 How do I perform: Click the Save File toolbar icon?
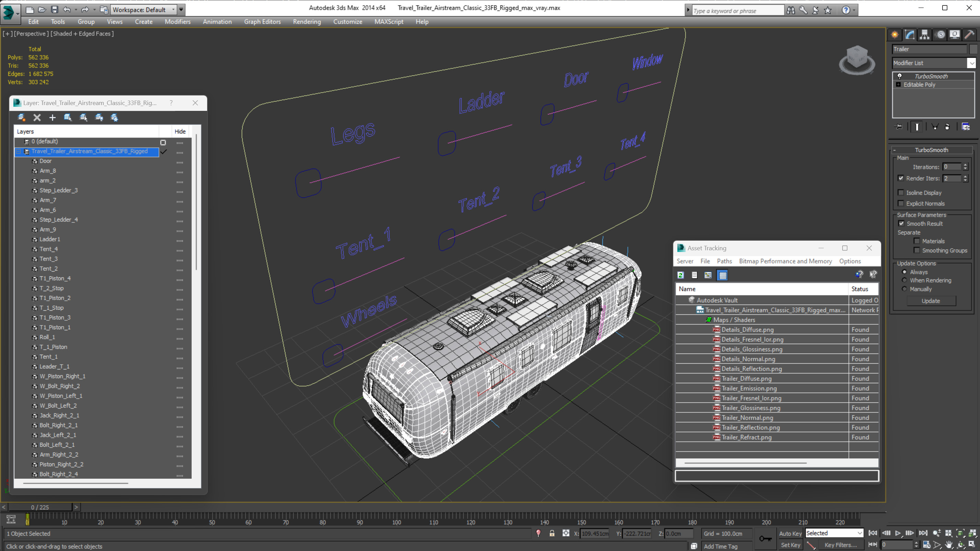click(x=54, y=10)
